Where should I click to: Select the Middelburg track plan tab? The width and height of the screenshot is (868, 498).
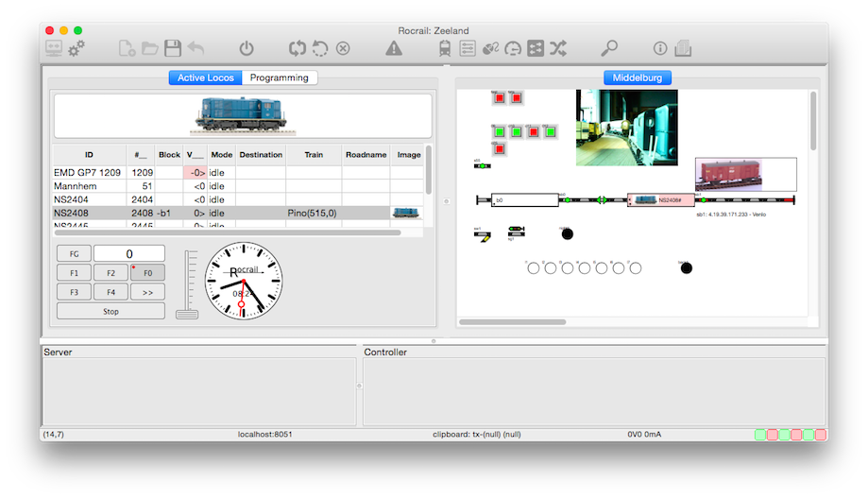coord(637,77)
